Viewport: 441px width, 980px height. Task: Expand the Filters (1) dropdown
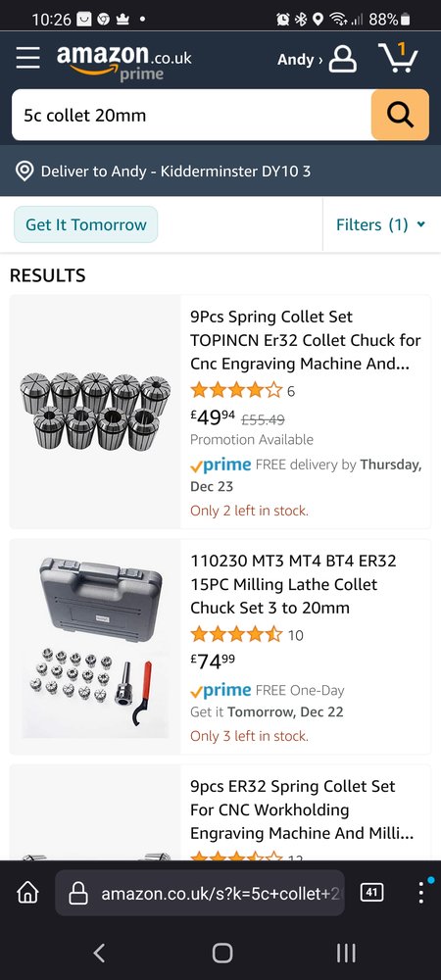point(380,224)
